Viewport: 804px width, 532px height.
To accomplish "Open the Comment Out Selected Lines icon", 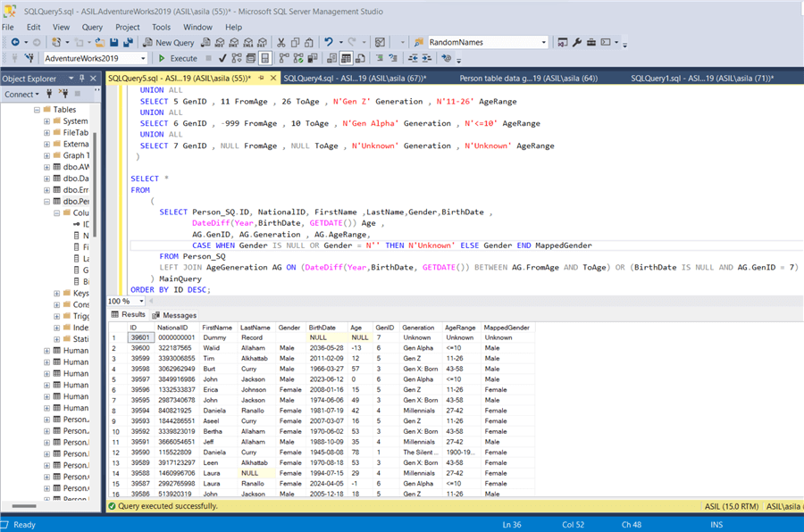I will [380, 59].
